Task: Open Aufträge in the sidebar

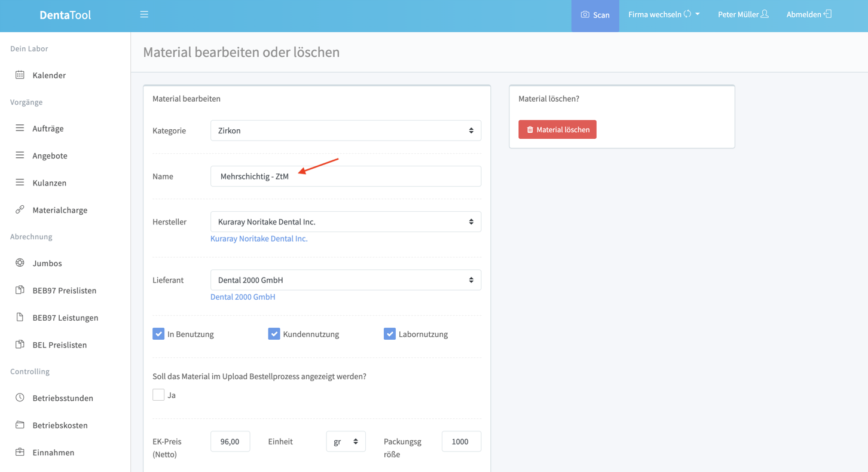Action: click(x=48, y=129)
